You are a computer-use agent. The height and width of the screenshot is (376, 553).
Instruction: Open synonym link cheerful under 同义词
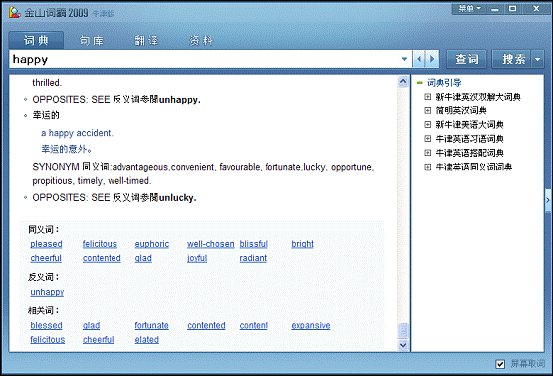(x=46, y=258)
